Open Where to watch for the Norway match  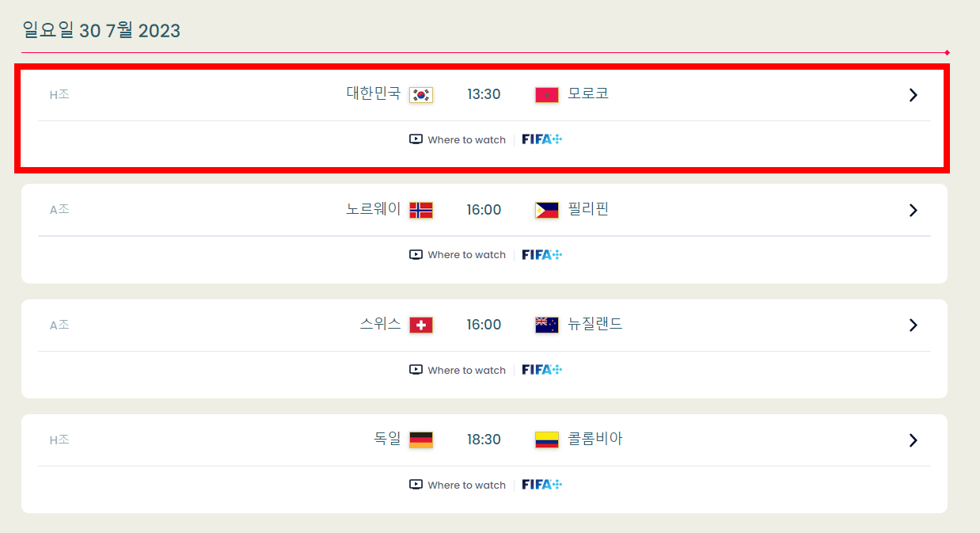coord(465,254)
